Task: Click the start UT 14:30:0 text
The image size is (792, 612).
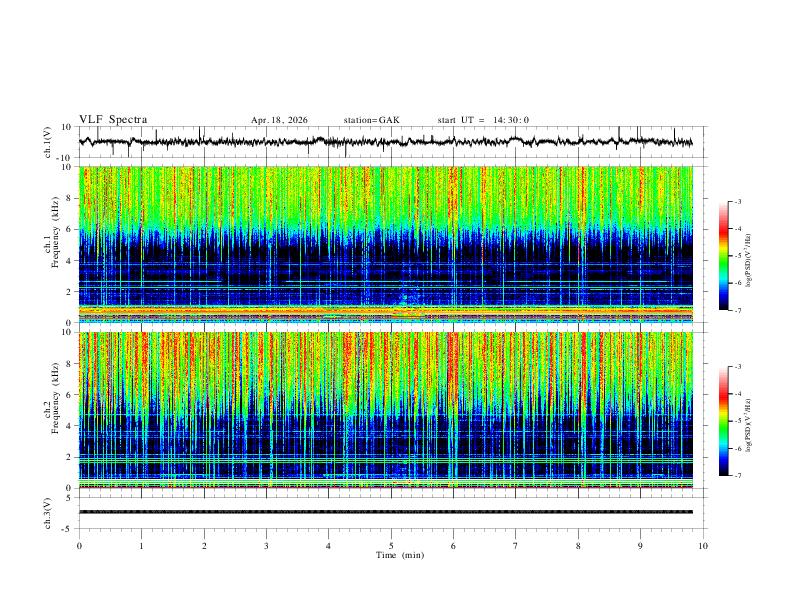Action: point(483,120)
